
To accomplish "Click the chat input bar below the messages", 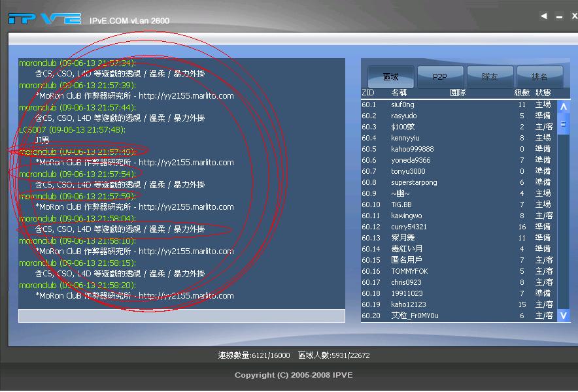I will tap(181, 316).
